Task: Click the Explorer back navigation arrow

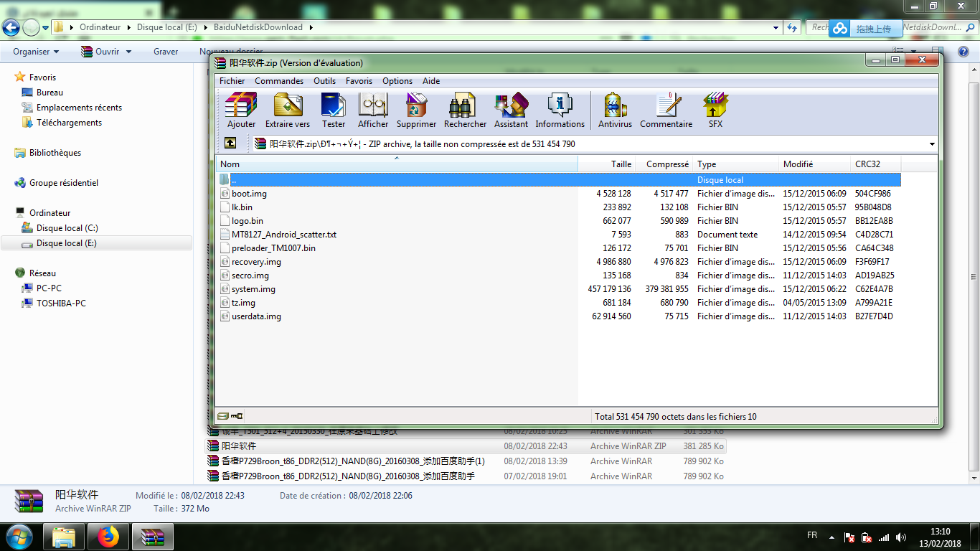Action: coord(11,27)
